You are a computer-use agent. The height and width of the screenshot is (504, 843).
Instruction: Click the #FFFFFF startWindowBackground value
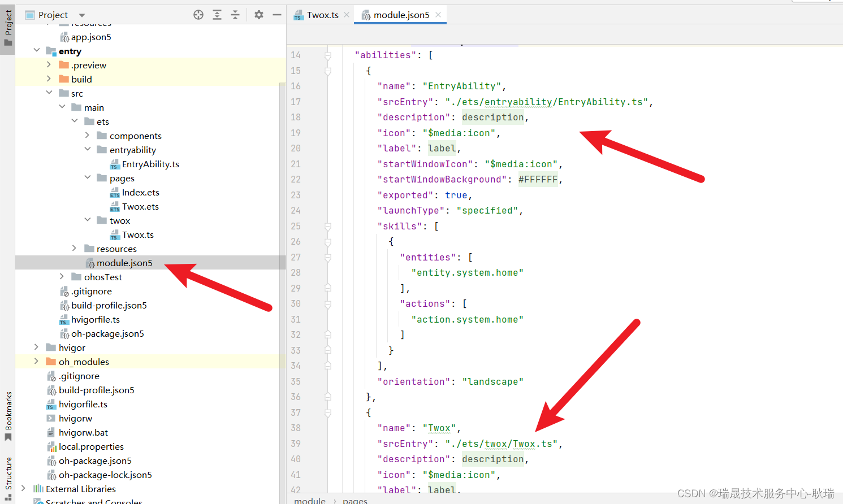coord(538,180)
